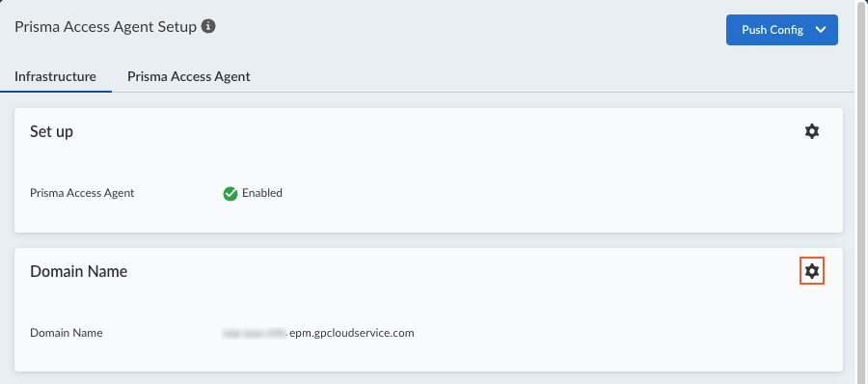Click the Prisma Access Agent field label
The height and width of the screenshot is (384, 868).
(x=82, y=193)
